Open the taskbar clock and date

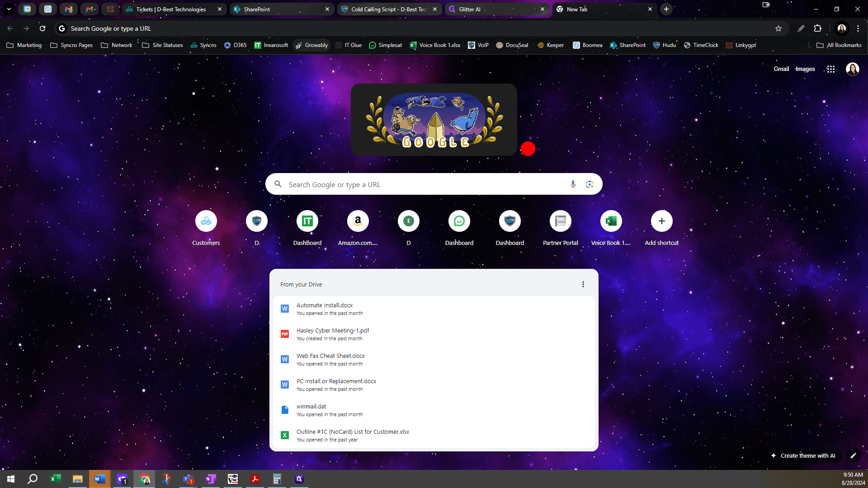(x=853, y=479)
